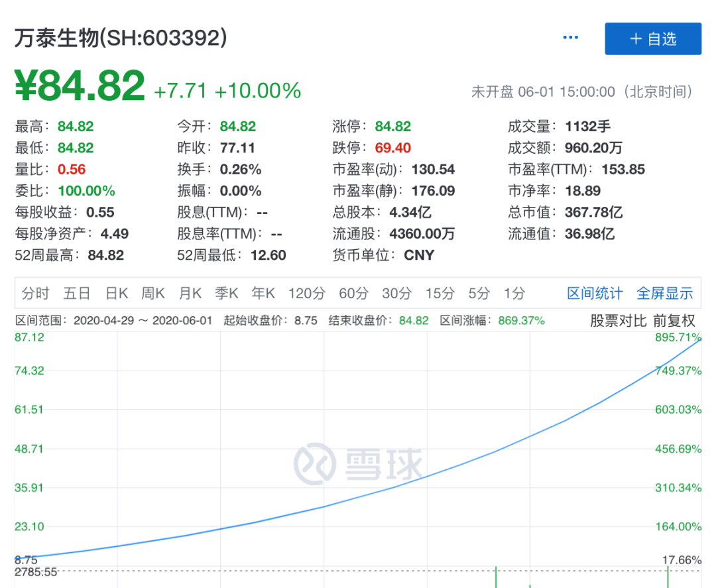Click 股票对比 to compare stocks
Image resolution: width=716 pixels, height=588 pixels.
[x=618, y=321]
